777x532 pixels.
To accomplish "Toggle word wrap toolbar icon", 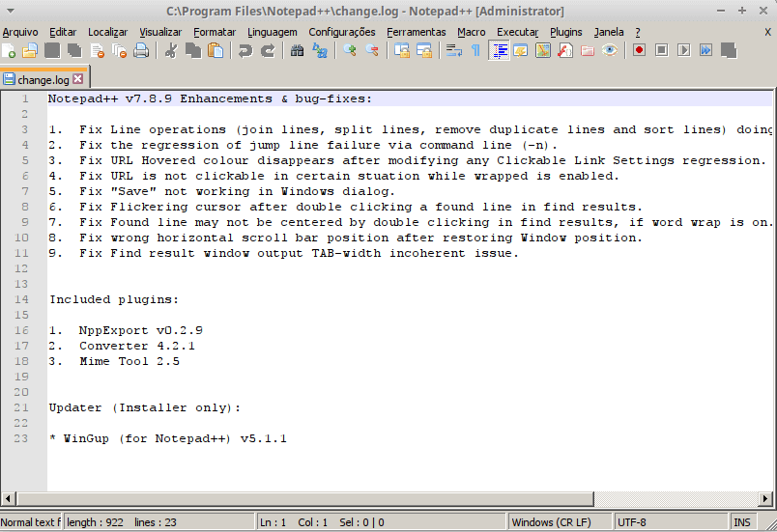I will click(x=454, y=50).
